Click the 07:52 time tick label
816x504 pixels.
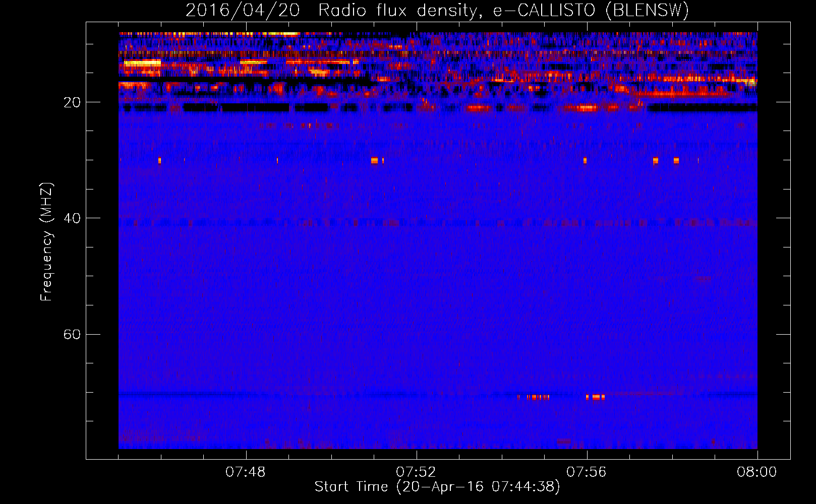[416, 472]
